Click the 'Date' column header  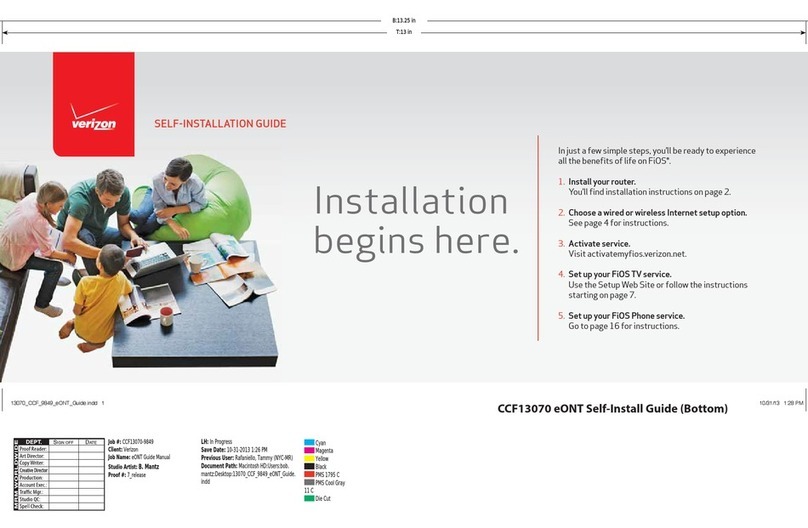click(x=91, y=442)
